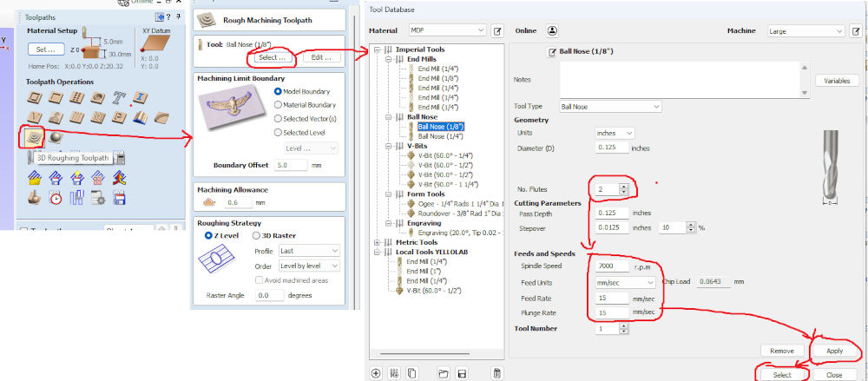
Task: Click the edit icon next to Machine Large
Action: (x=856, y=31)
